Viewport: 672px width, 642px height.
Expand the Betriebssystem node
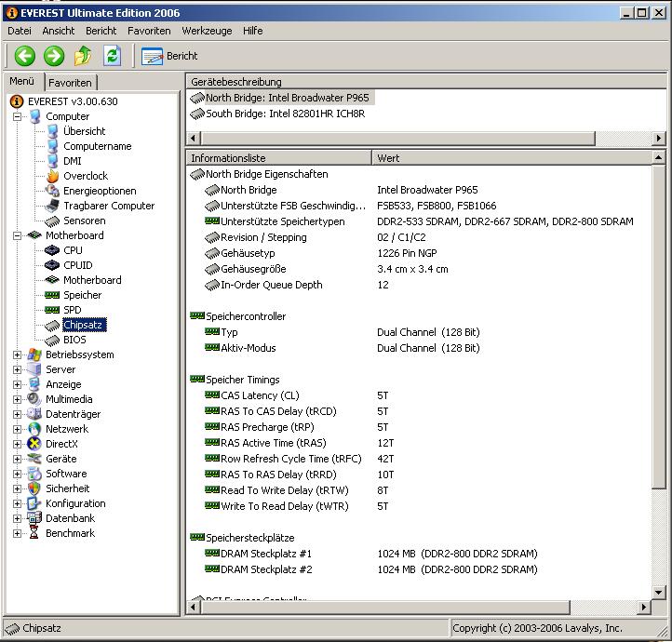tap(17, 354)
